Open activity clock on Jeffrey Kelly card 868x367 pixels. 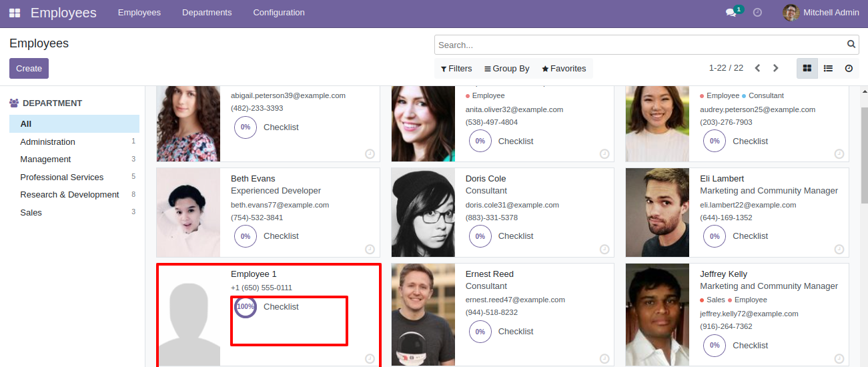coord(839,359)
